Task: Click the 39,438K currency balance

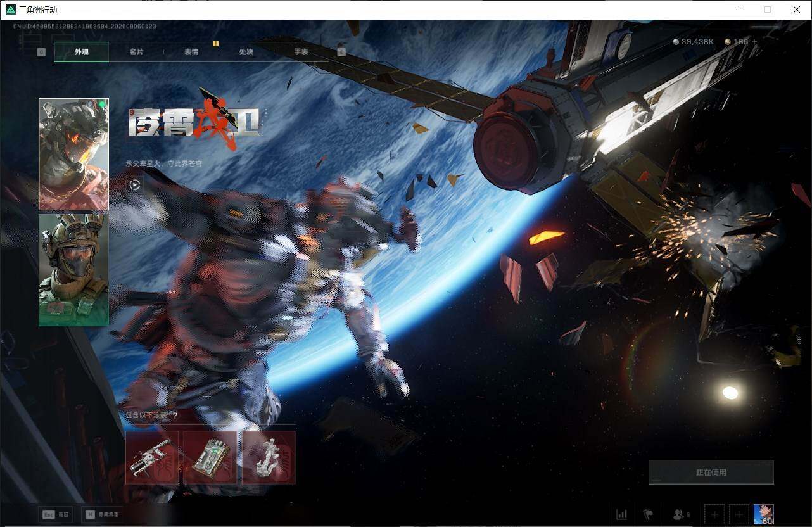Action: pos(694,42)
